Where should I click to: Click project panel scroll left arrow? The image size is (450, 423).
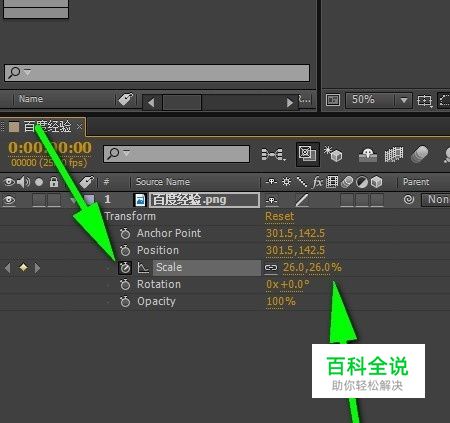[x=151, y=102]
